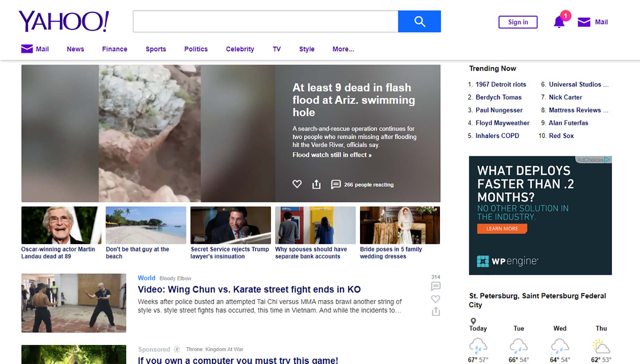Expand the More... navigation menu

tap(343, 49)
